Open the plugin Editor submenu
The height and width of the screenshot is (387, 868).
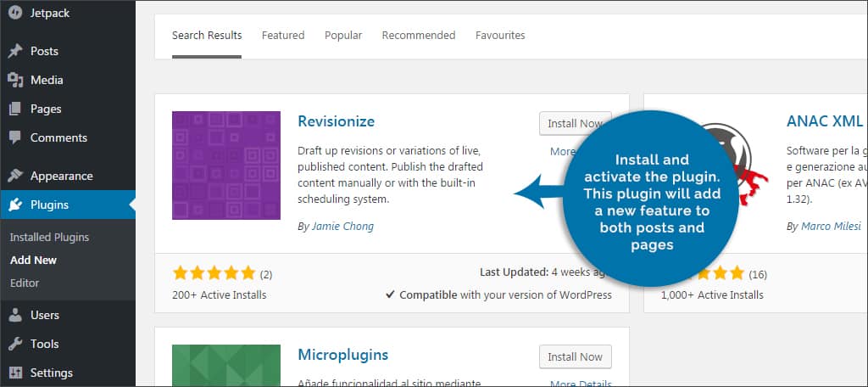pyautogui.click(x=25, y=283)
